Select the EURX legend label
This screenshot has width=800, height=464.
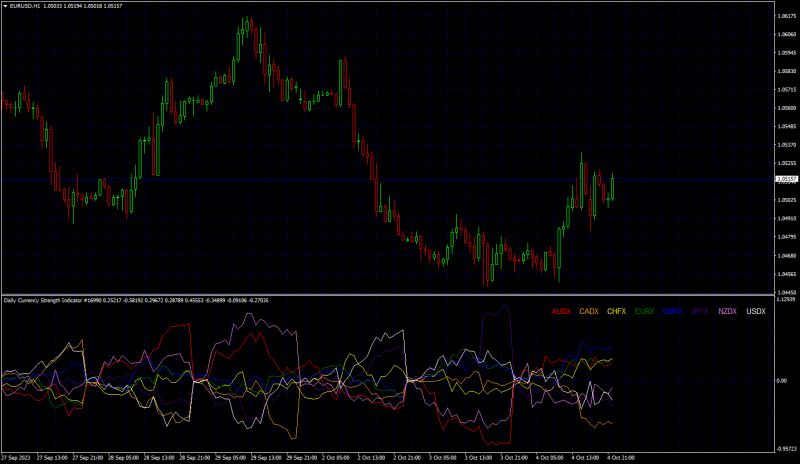click(644, 311)
